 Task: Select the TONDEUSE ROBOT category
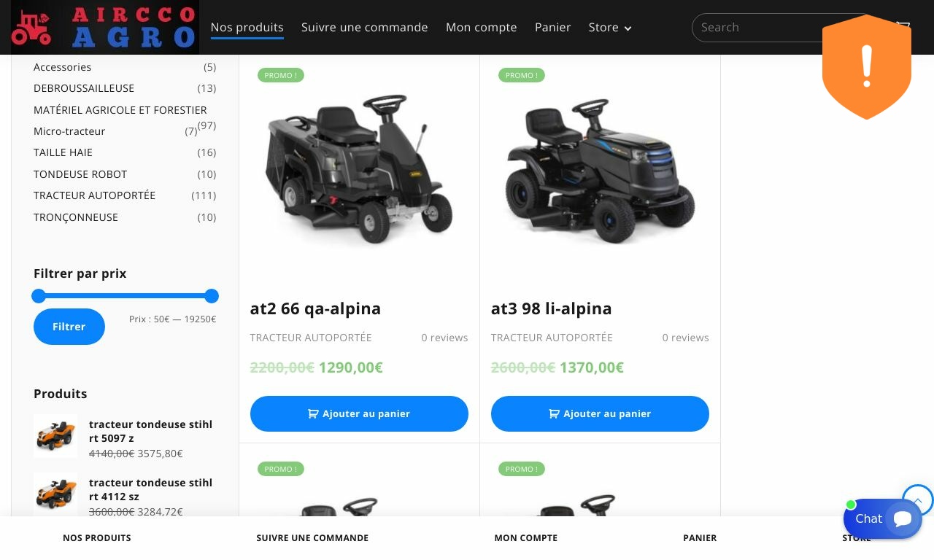pos(80,174)
